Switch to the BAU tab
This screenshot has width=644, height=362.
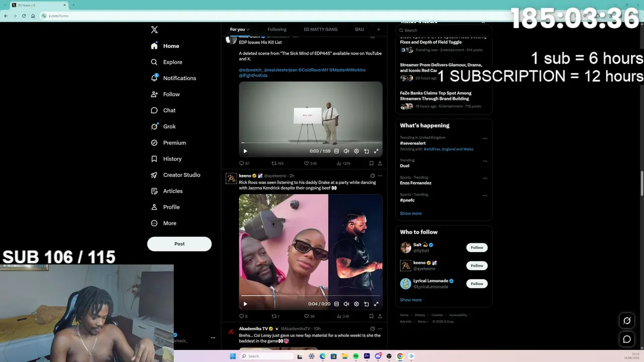(x=359, y=29)
